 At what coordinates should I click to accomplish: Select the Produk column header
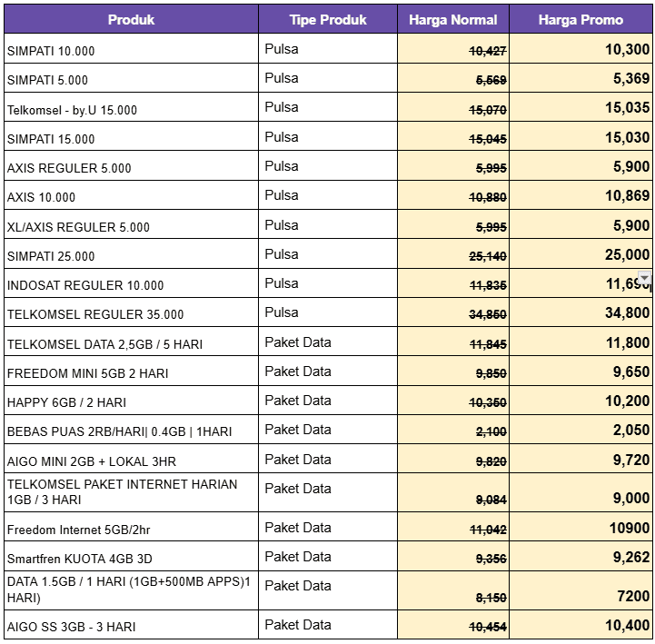[x=131, y=20]
